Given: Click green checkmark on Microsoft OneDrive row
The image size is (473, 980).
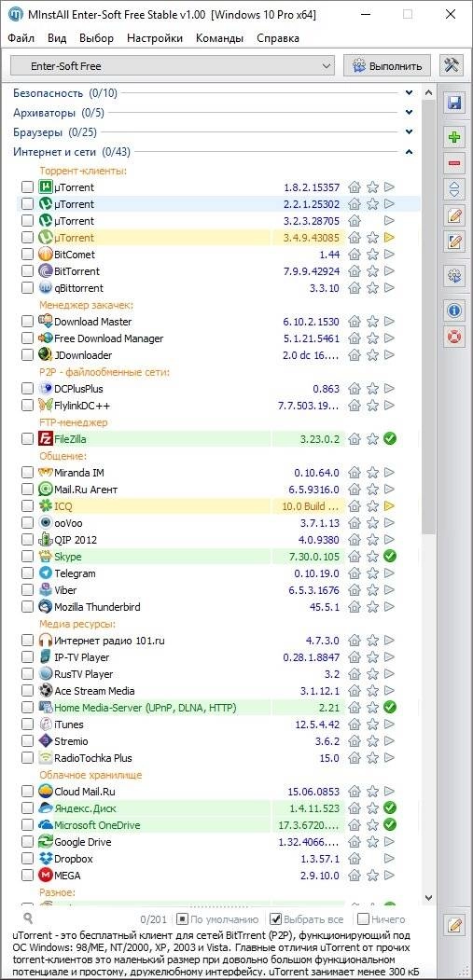Looking at the screenshot, I should pyautogui.click(x=390, y=825).
